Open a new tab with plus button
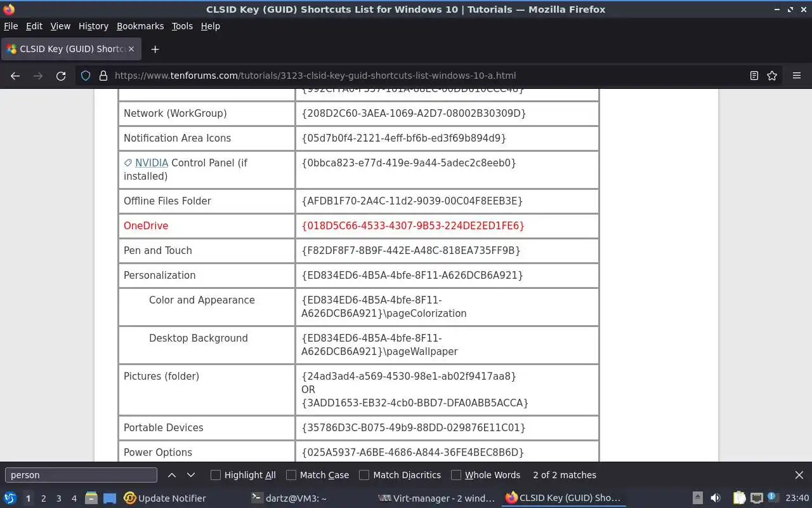This screenshot has height=508, width=812. (x=155, y=49)
